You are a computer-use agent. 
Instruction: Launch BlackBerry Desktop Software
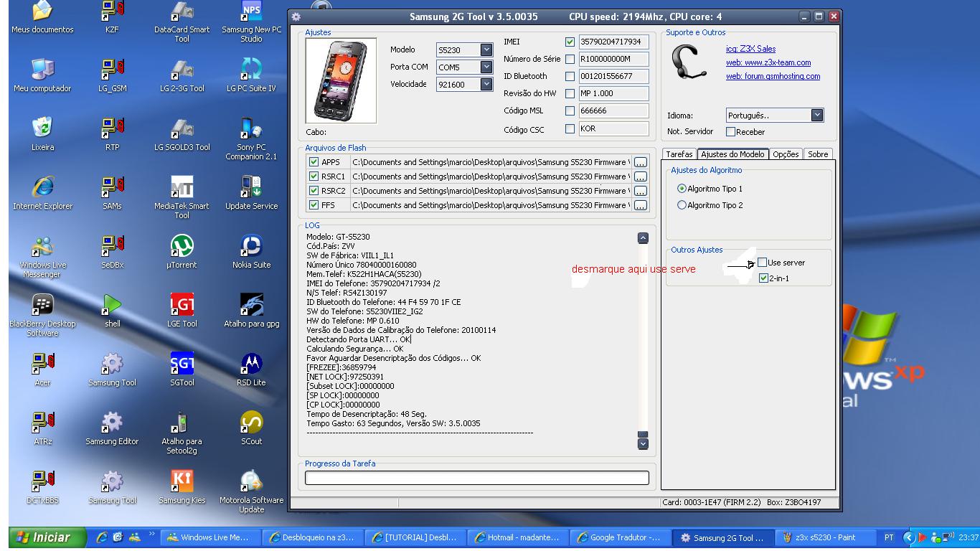tap(42, 315)
